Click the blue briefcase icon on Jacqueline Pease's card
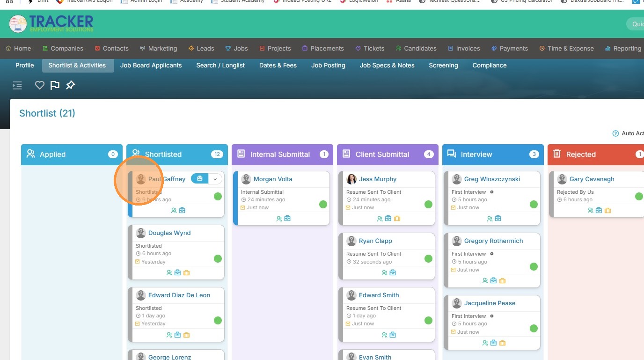Screen dimensions: 644x360 pyautogui.click(x=493, y=343)
